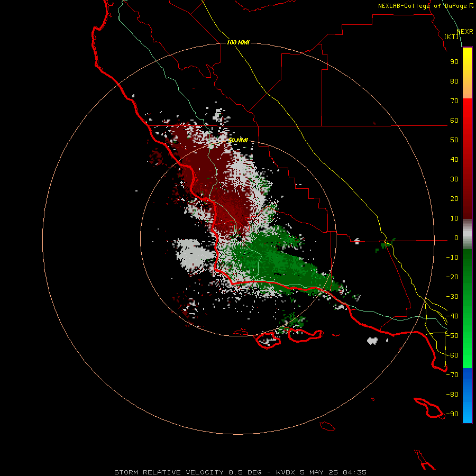Click the -80 knot scale value

coord(452,395)
